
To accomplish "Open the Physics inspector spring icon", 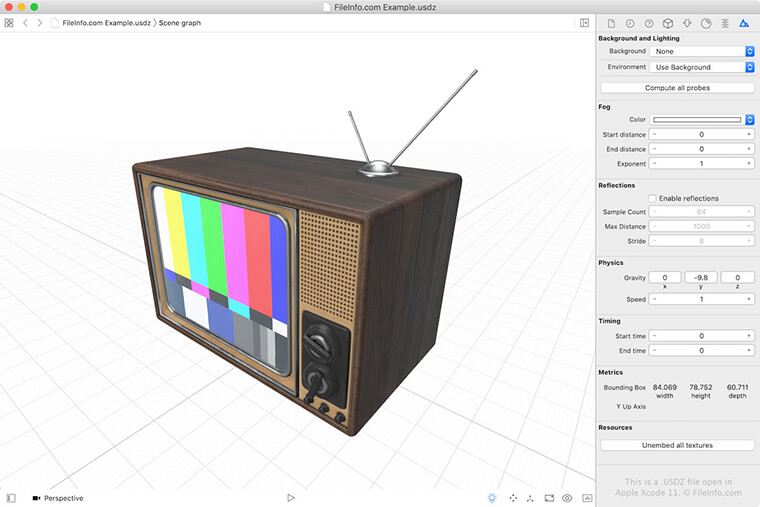I will click(x=725, y=23).
